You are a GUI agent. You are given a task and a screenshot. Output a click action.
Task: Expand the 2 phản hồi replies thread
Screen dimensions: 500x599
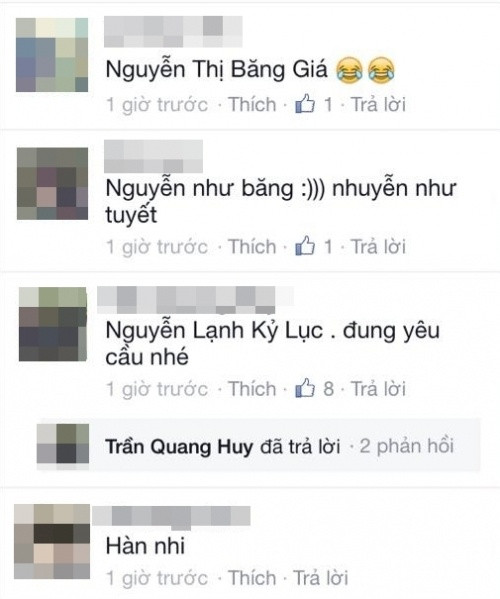(x=407, y=446)
